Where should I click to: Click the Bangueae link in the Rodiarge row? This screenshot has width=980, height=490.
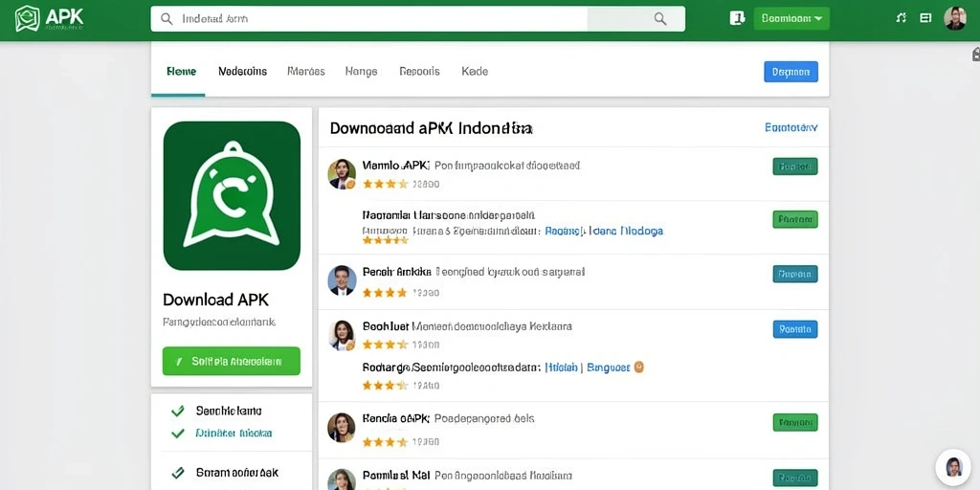click(x=609, y=368)
